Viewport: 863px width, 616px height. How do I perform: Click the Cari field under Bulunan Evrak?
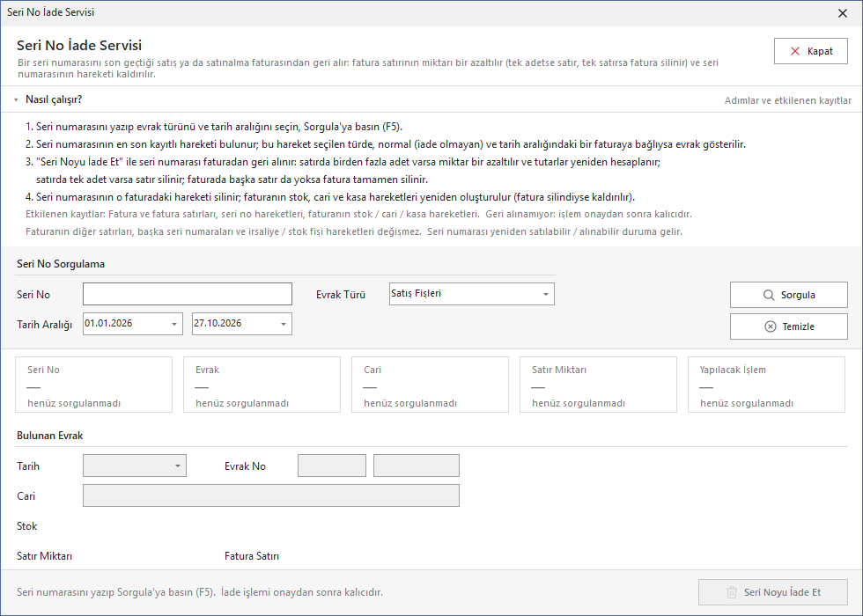[271, 495]
